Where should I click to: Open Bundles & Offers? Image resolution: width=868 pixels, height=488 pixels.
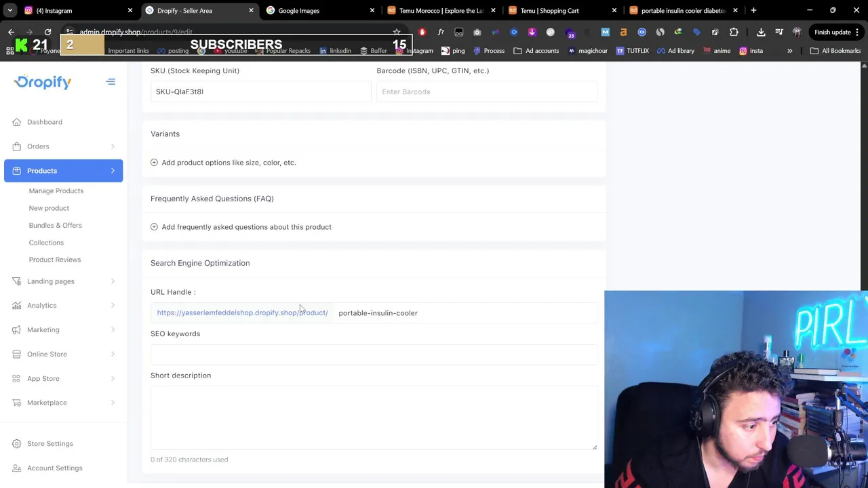click(55, 225)
